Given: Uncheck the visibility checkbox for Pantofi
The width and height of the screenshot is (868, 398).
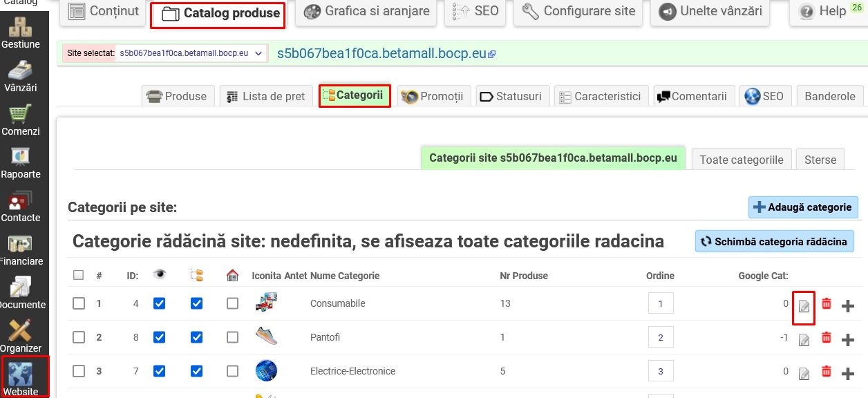Looking at the screenshot, I should [x=160, y=337].
